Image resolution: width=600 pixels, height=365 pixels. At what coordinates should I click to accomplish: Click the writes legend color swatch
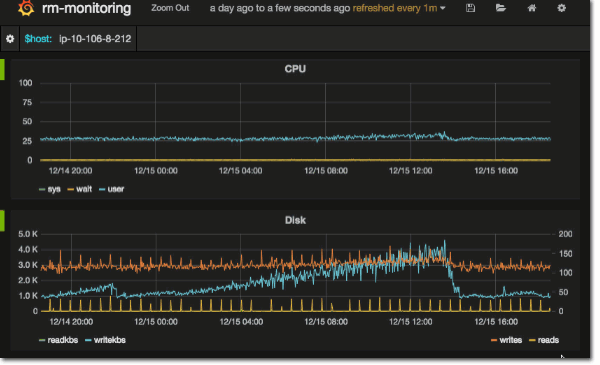pyautogui.click(x=494, y=341)
